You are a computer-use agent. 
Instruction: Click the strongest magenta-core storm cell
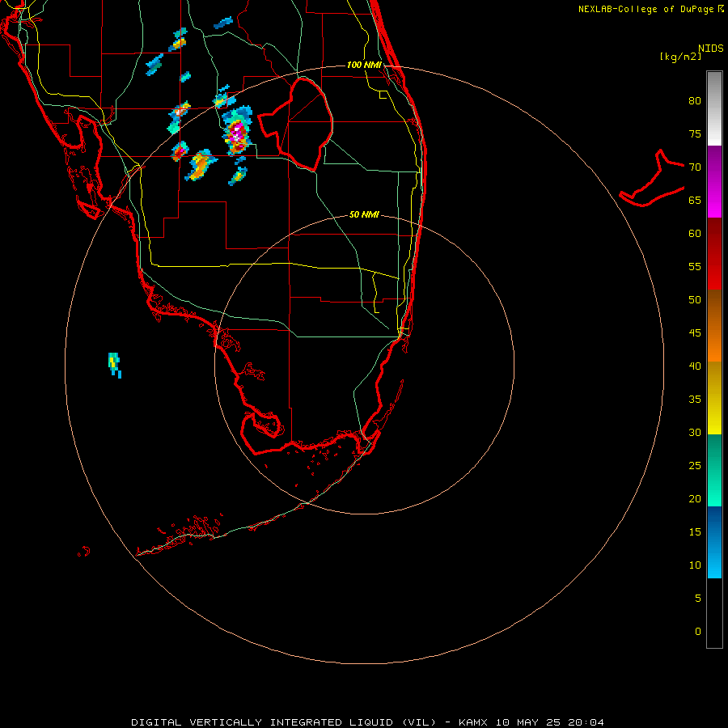(237, 132)
